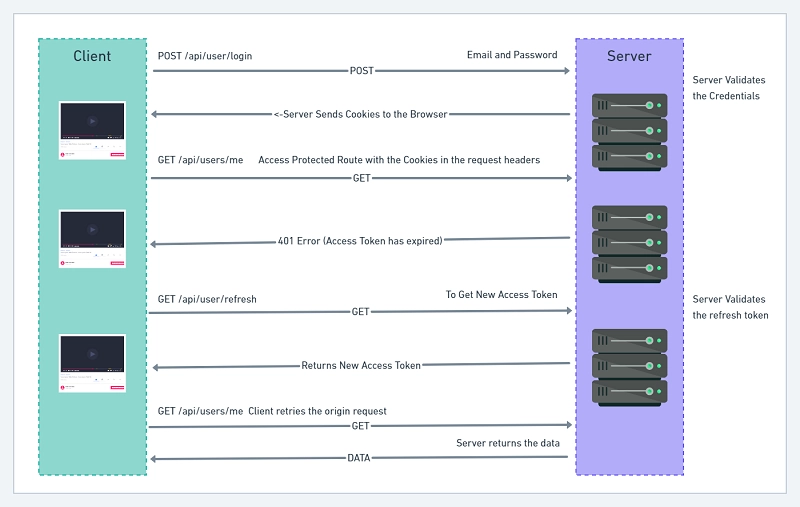Click the "401 Error (Access Token has expired)" label
The image size is (800, 507).
(360, 241)
